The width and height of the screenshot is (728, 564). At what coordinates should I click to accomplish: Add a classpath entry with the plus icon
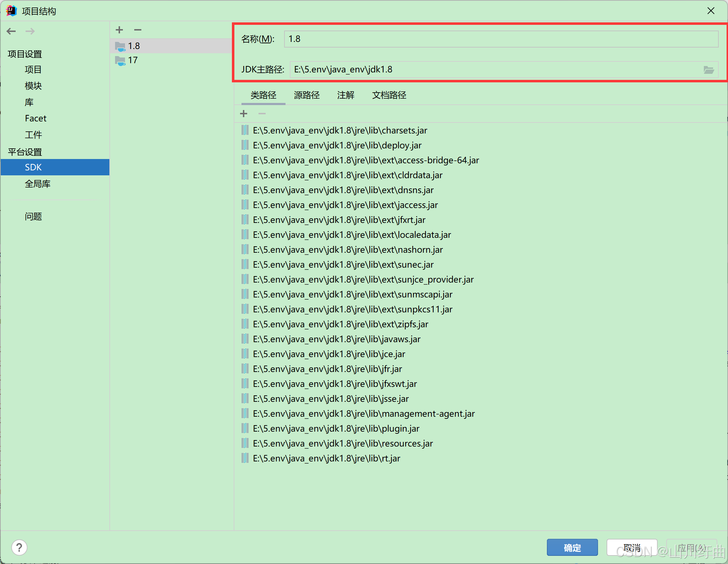coord(244,114)
